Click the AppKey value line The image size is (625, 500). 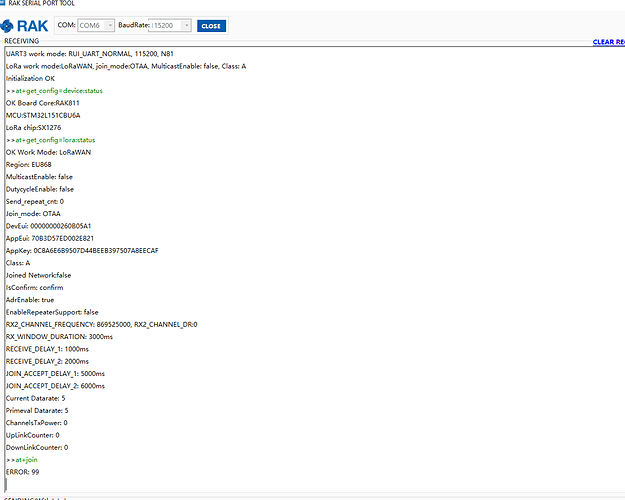coord(82,250)
